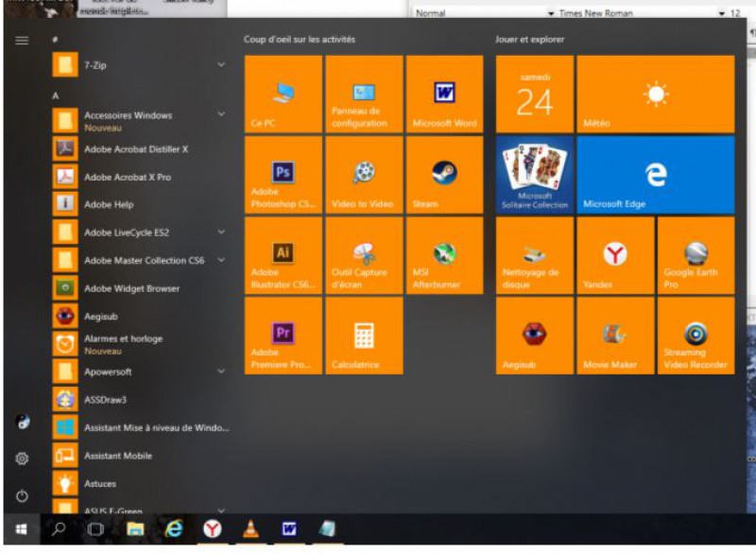Open the Google Earth Pro tile
Image resolution: width=756 pixels, height=555 pixels.
696,255
